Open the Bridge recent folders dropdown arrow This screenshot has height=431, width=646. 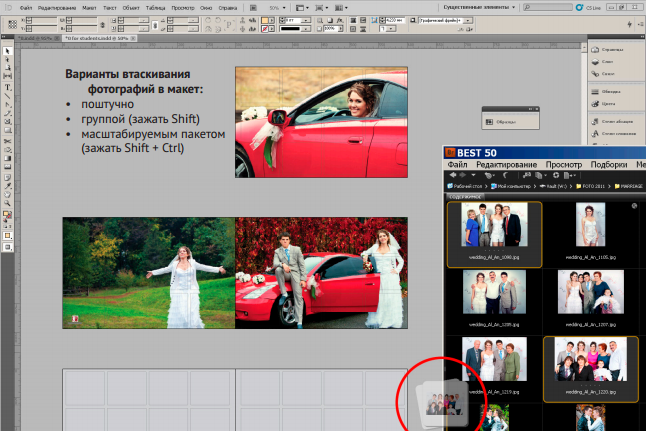pos(473,175)
